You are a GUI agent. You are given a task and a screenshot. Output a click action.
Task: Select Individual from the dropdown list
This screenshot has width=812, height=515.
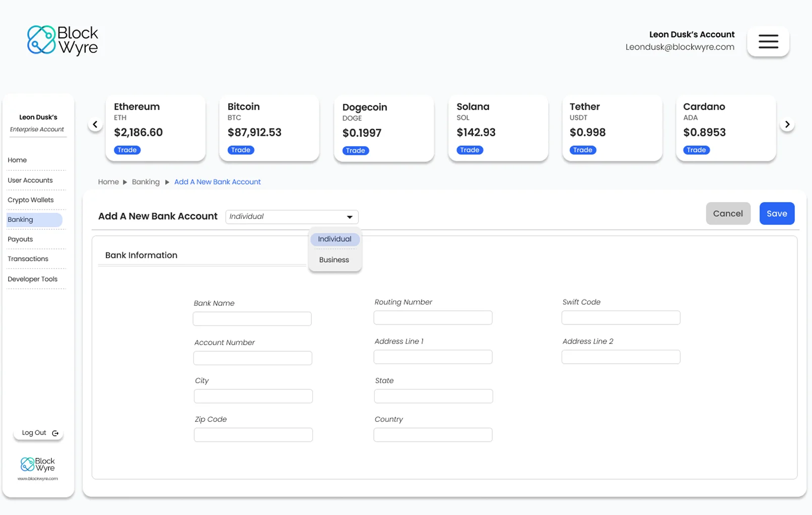click(334, 239)
